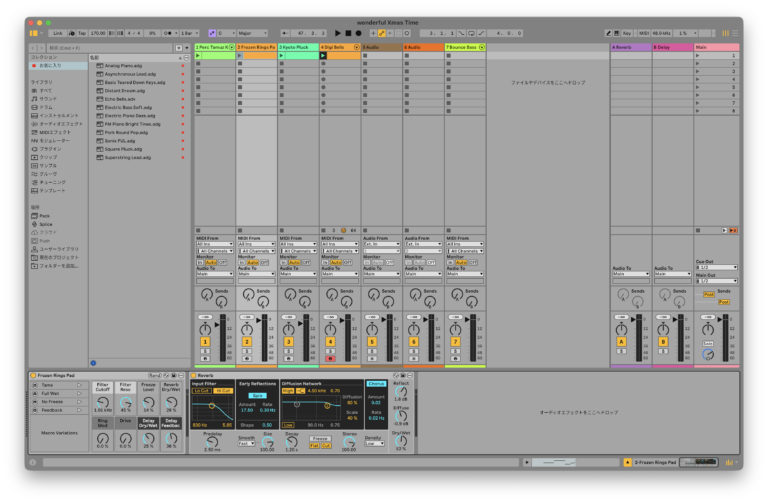Toggle return track A activator

[x=621, y=342]
